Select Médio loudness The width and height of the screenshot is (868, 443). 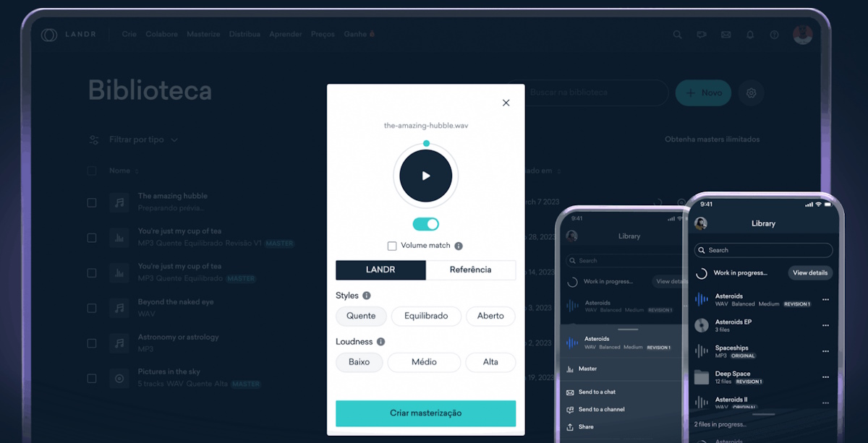point(424,362)
